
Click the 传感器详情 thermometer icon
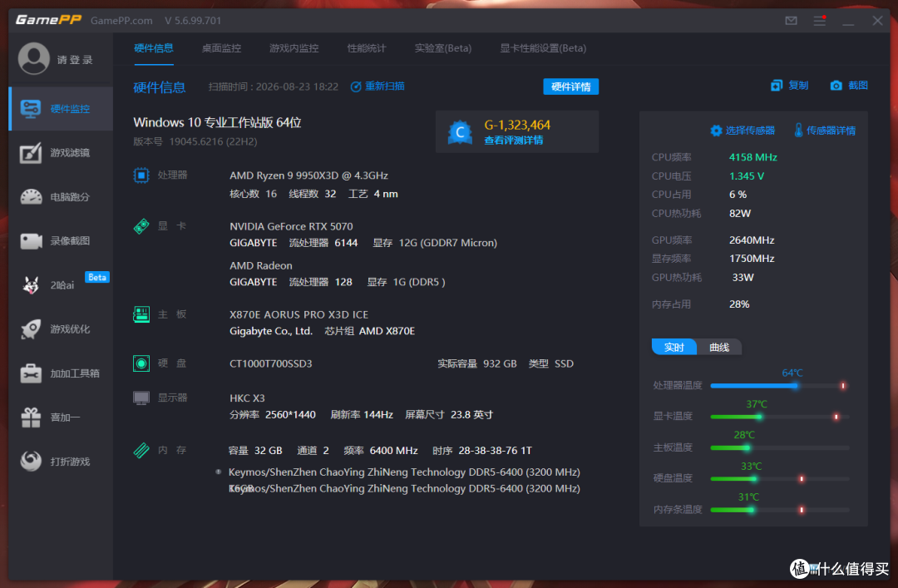click(x=798, y=130)
